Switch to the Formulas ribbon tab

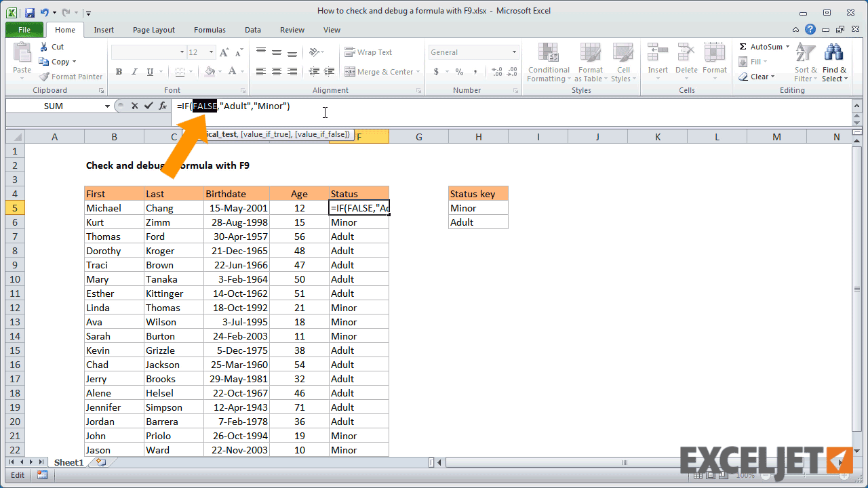(x=210, y=29)
